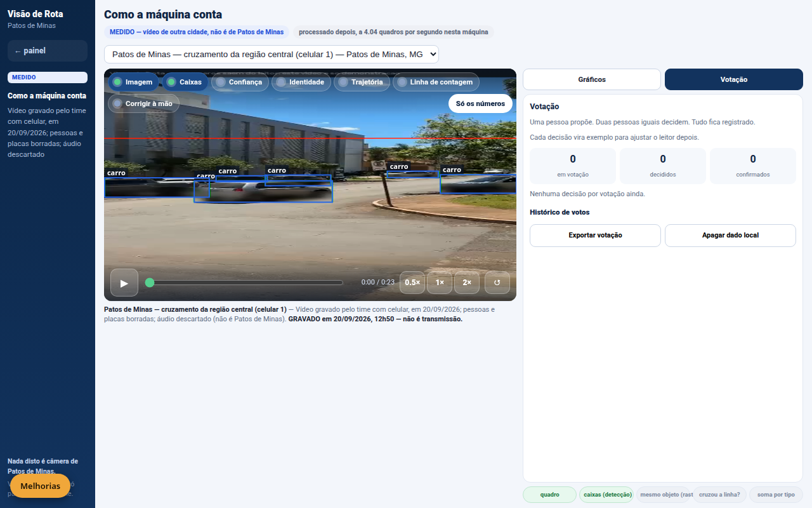Screen dimensions: 812x508
Task: Click the Visão de Rota app title
Action: pyautogui.click(x=36, y=14)
